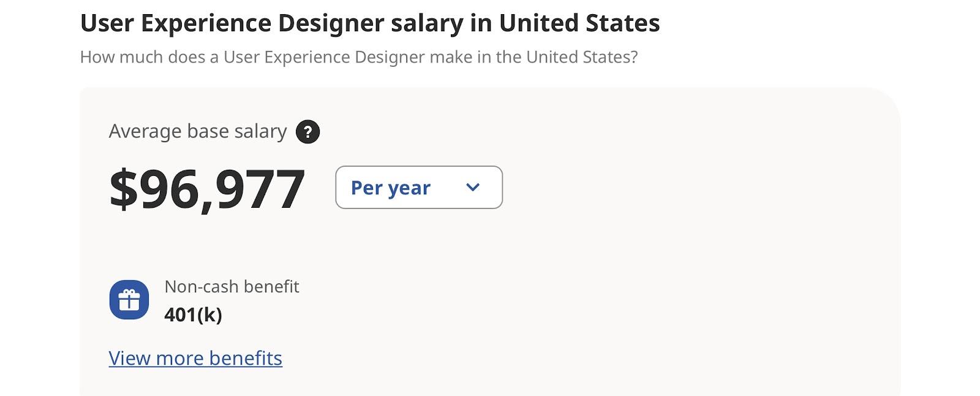This screenshot has width=980, height=396.
Task: Click the question mark help icon
Action: [x=307, y=132]
